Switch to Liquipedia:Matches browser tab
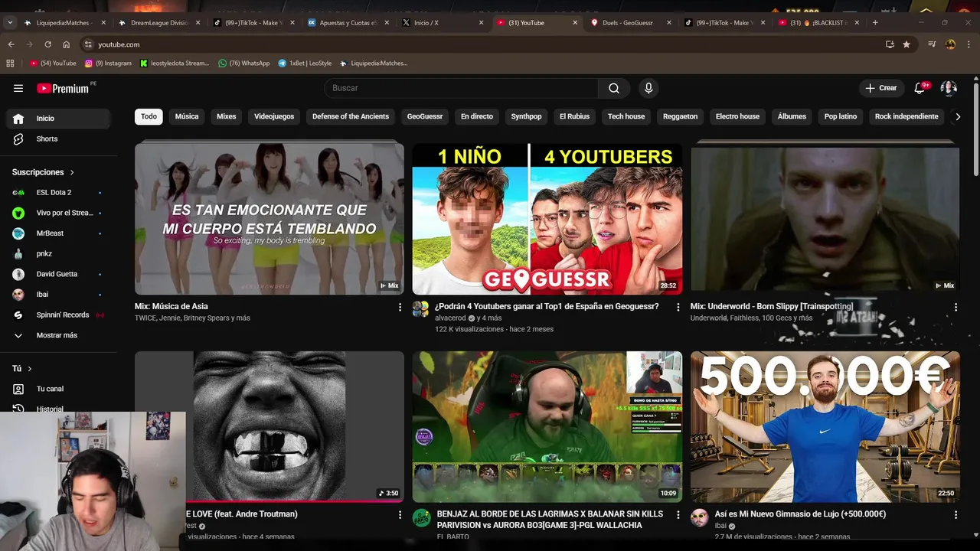 pos(64,23)
